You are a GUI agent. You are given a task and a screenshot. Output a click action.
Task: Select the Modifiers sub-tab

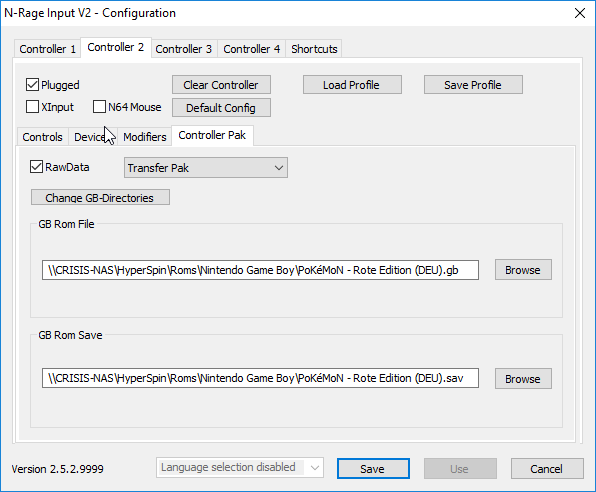click(145, 137)
